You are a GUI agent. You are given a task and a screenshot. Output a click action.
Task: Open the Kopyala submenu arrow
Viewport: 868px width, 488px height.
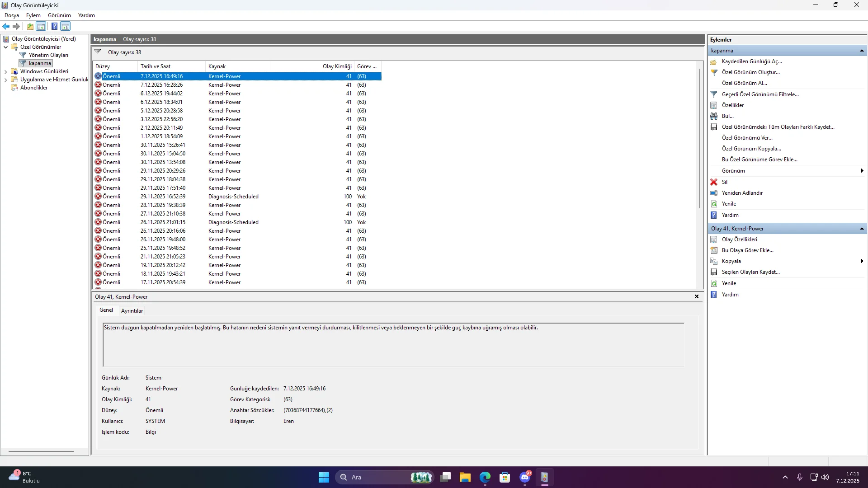coord(862,261)
